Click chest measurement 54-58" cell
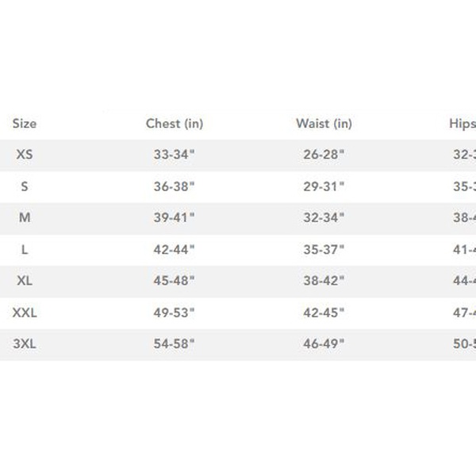 174,345
